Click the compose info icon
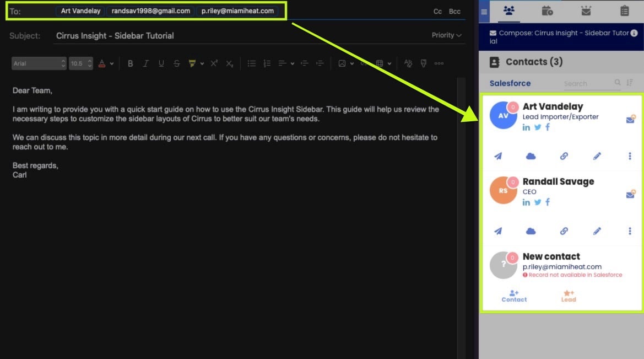This screenshot has width=644, height=359. 634,33
